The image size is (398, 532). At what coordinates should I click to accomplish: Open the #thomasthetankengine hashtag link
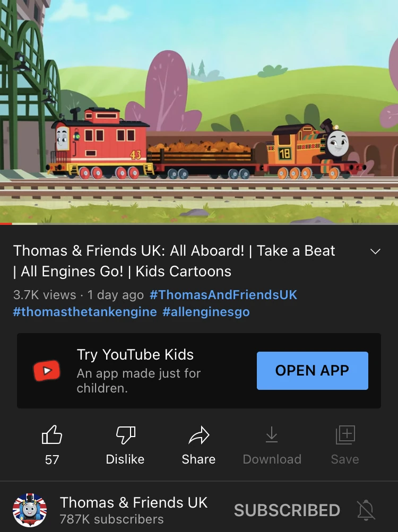tap(85, 311)
